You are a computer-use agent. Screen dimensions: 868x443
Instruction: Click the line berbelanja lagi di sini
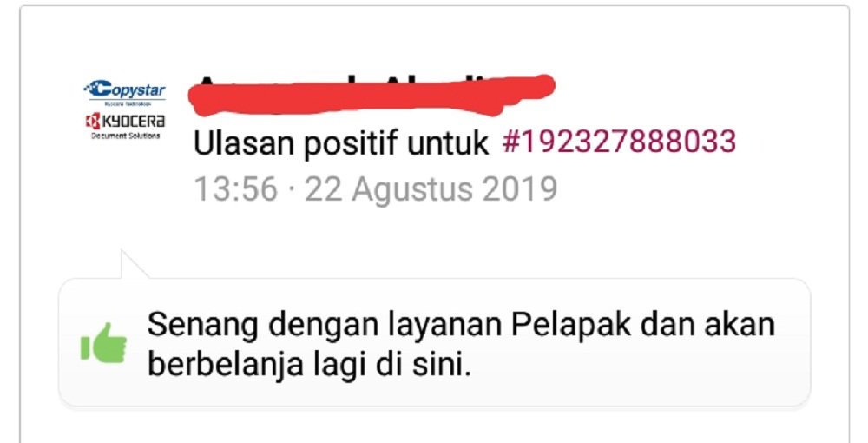tap(309, 366)
